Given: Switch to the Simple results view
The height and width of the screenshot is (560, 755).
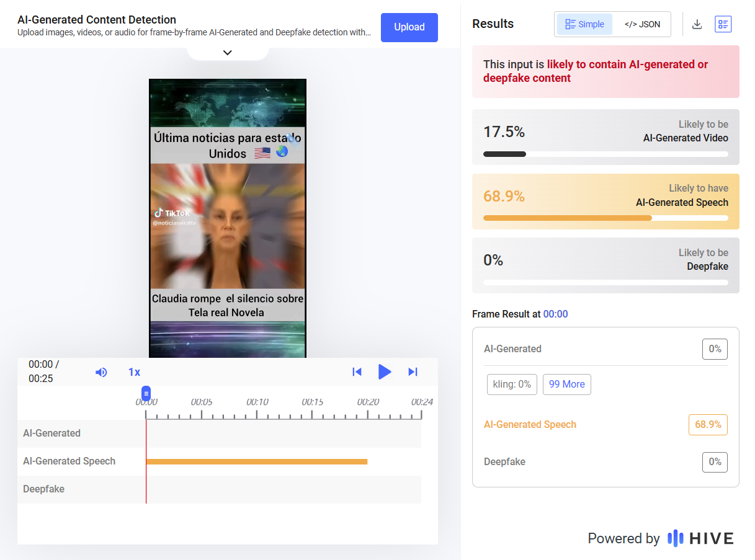Looking at the screenshot, I should point(584,24).
